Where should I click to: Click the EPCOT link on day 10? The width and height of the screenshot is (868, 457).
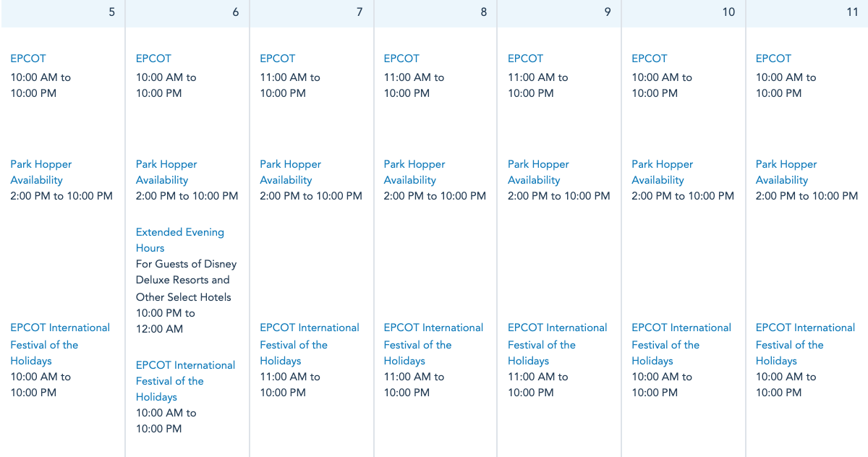[x=650, y=59]
